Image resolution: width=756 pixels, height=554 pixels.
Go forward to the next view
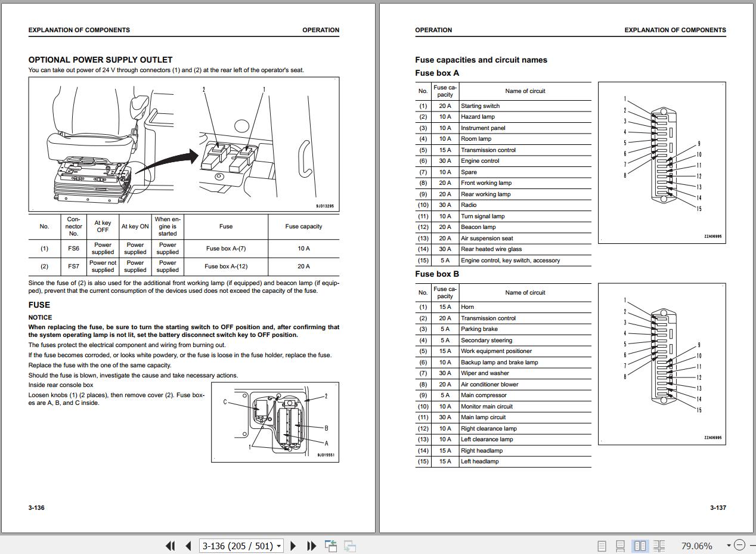350,546
